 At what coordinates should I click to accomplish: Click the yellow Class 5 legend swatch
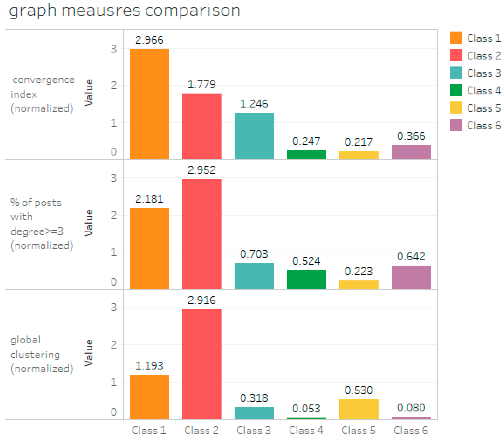coord(456,108)
